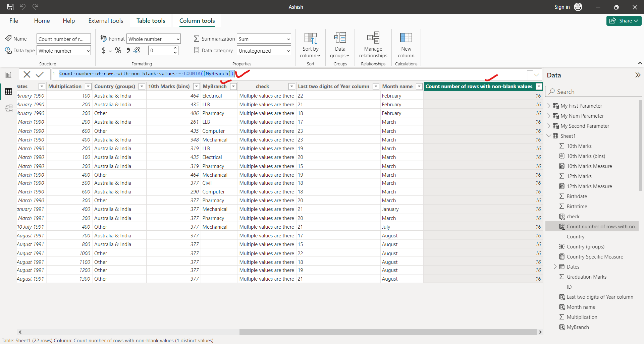Click the Redo arrow icon
The width and height of the screenshot is (644, 344).
pos(35,7)
